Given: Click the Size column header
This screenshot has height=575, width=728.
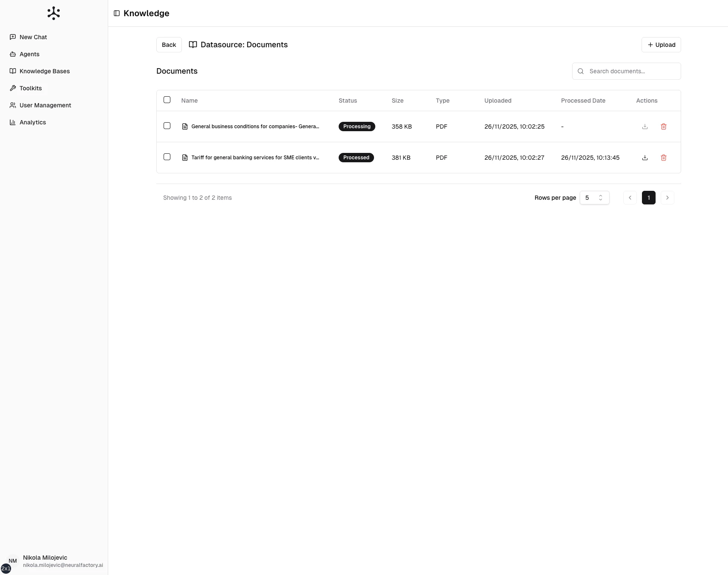Looking at the screenshot, I should tap(397, 101).
